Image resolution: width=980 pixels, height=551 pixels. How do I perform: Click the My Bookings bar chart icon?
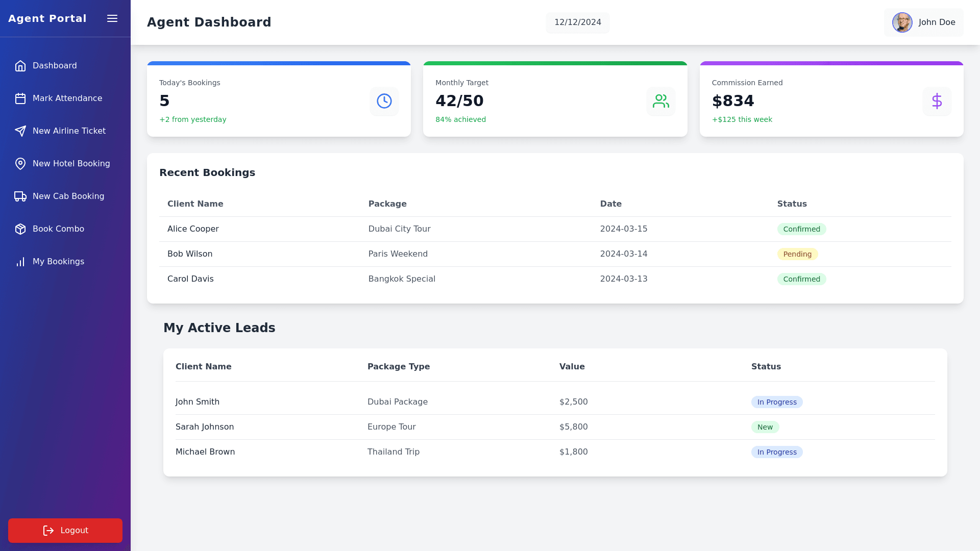pyautogui.click(x=20, y=261)
